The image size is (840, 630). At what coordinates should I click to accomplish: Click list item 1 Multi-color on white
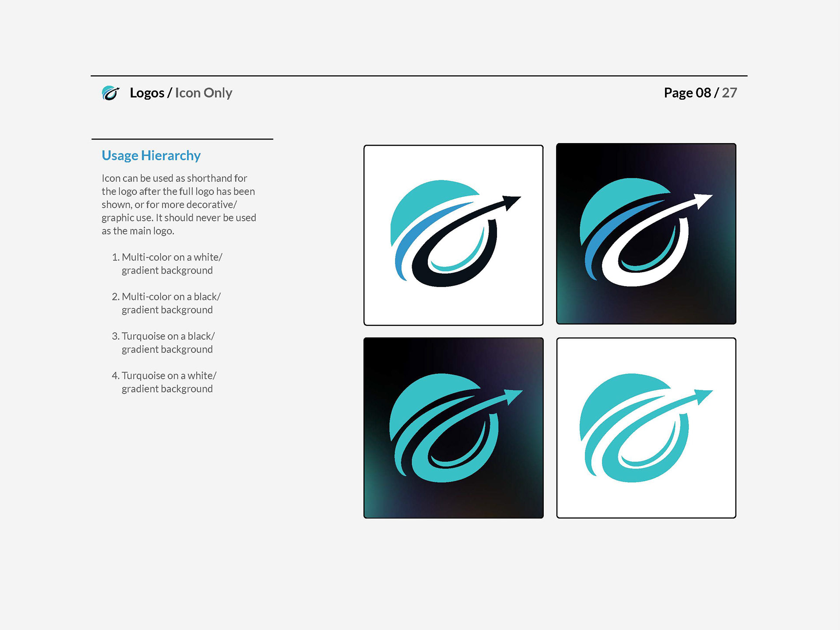point(167,263)
